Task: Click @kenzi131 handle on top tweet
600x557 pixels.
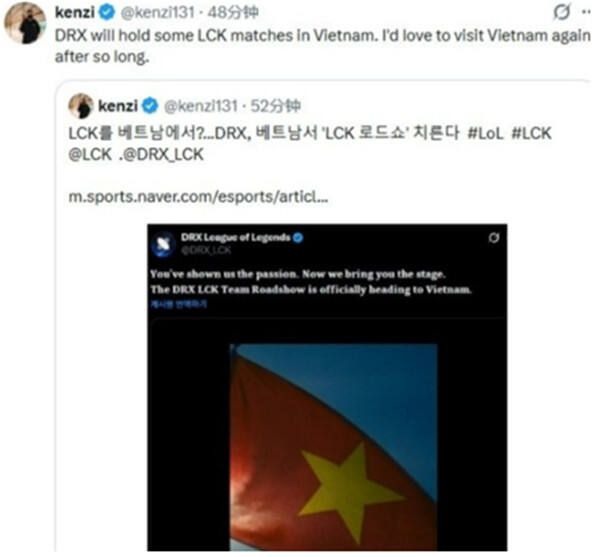Action: click(x=158, y=13)
